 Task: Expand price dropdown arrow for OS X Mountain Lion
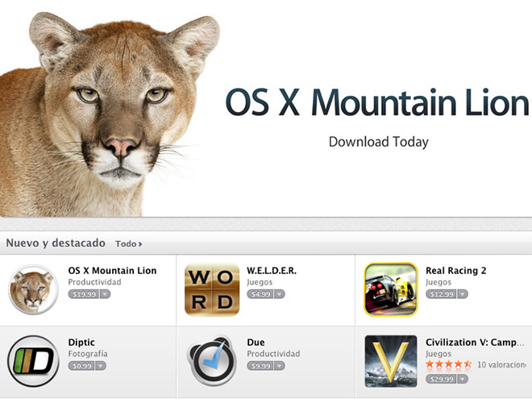[x=105, y=294]
